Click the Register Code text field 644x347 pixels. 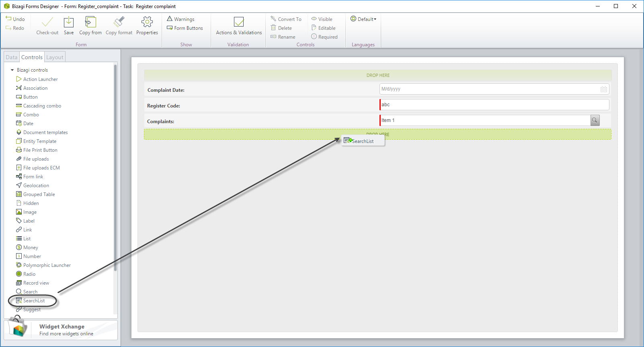click(x=494, y=105)
